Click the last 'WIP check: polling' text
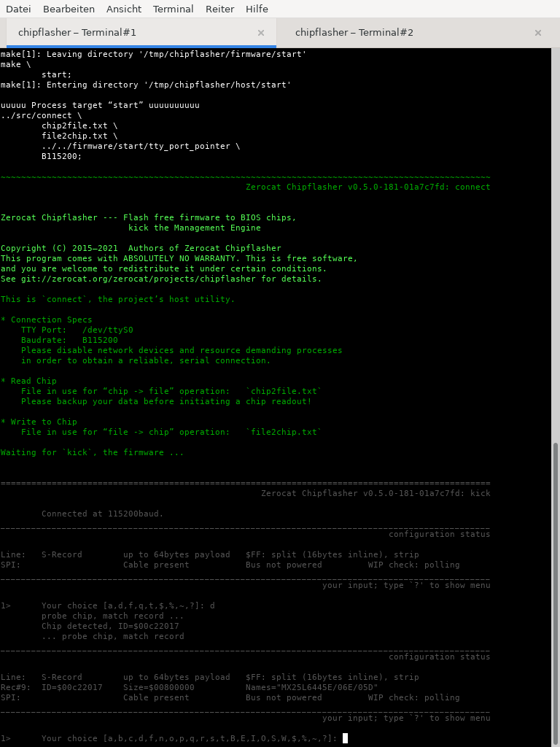The width and height of the screenshot is (560, 747). coord(414,697)
